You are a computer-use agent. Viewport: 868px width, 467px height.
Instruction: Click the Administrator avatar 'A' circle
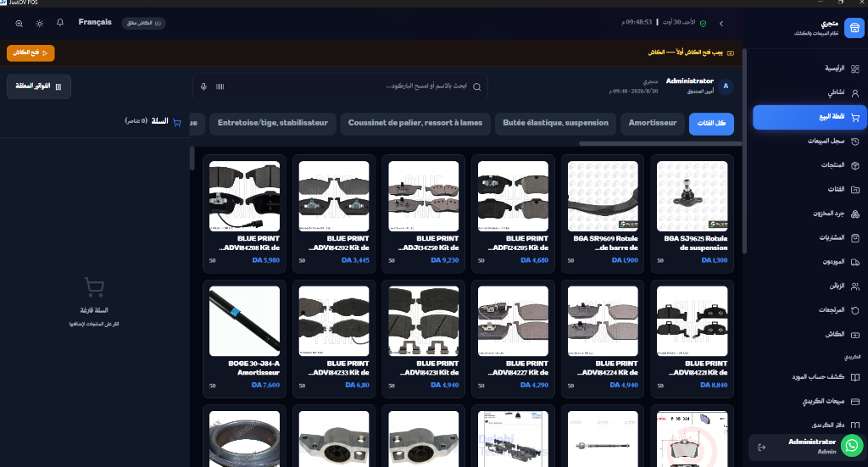(726, 86)
